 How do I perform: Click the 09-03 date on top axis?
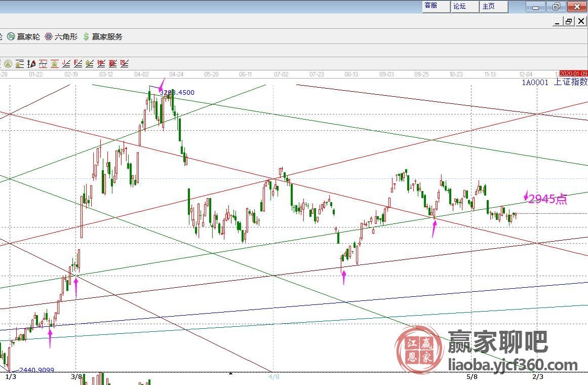pyautogui.click(x=386, y=74)
